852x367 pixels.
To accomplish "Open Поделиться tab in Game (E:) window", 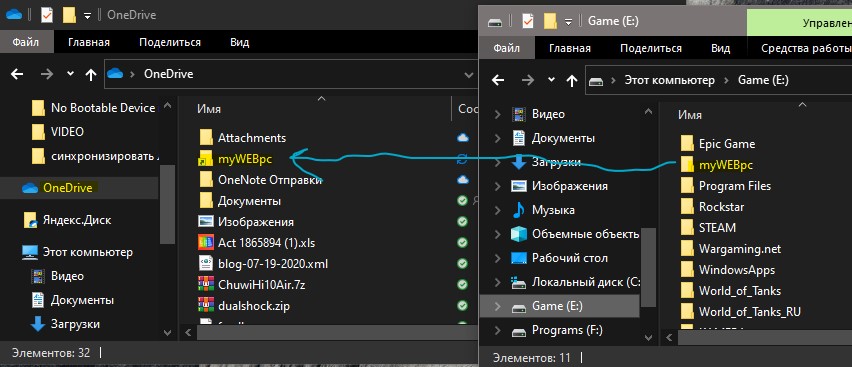I will point(650,48).
